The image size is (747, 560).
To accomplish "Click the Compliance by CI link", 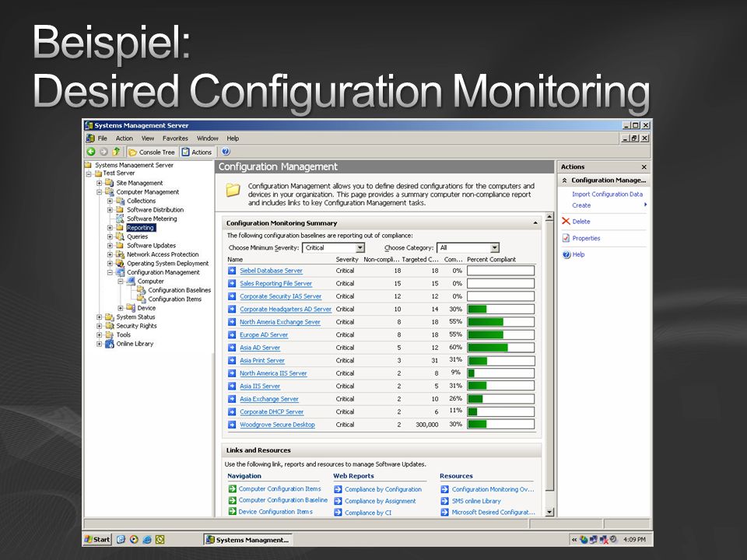I will [368, 513].
